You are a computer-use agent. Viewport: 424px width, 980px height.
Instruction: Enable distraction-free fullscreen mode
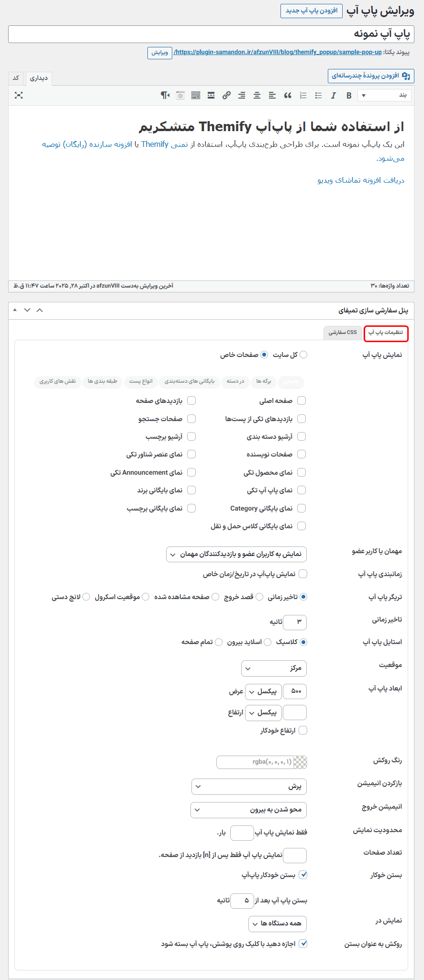(19, 95)
